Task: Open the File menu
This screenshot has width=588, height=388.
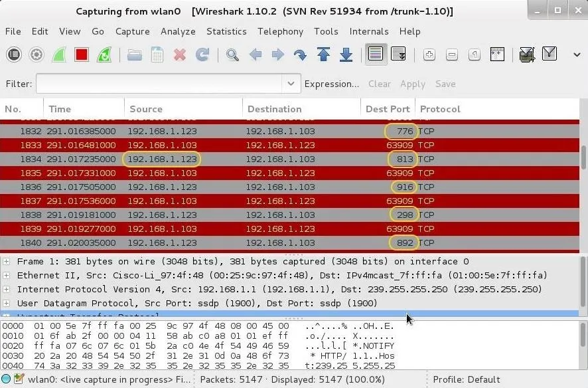Action: click(x=13, y=31)
